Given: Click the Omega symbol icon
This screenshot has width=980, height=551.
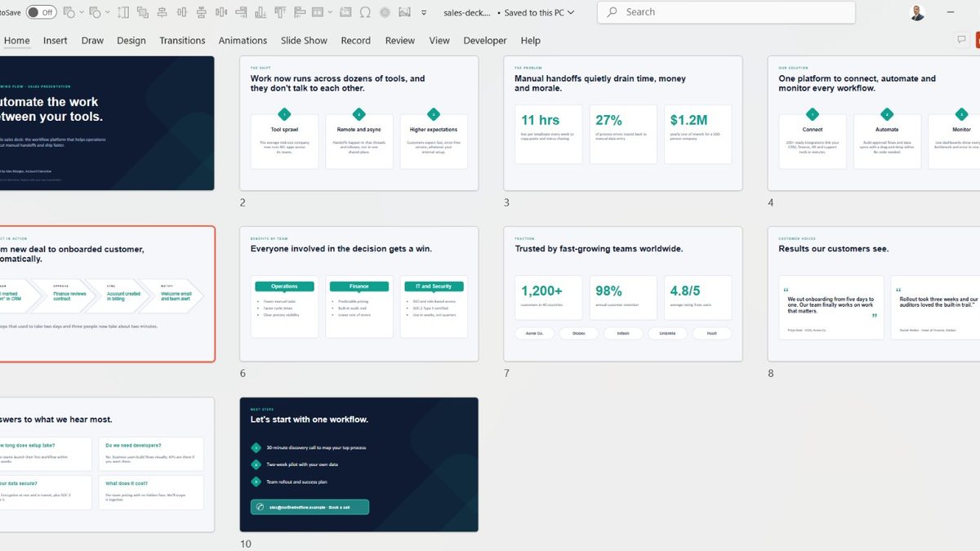Looking at the screenshot, I should click(365, 12).
